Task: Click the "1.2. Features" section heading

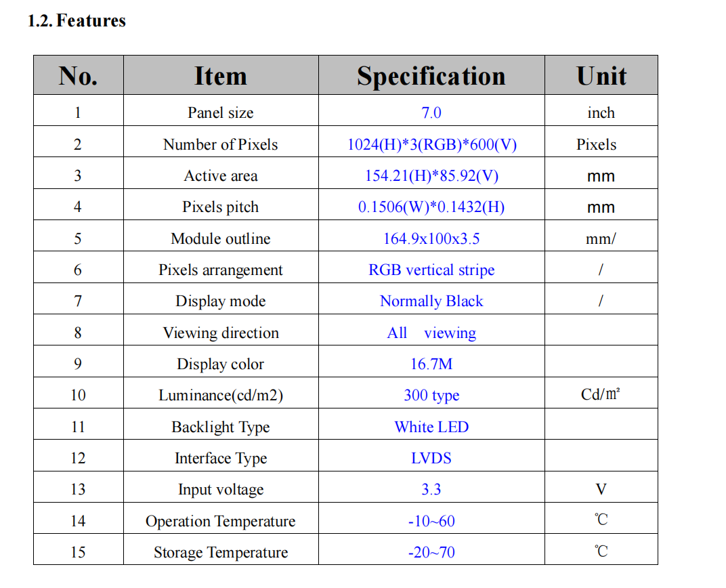Action: pyautogui.click(x=77, y=21)
